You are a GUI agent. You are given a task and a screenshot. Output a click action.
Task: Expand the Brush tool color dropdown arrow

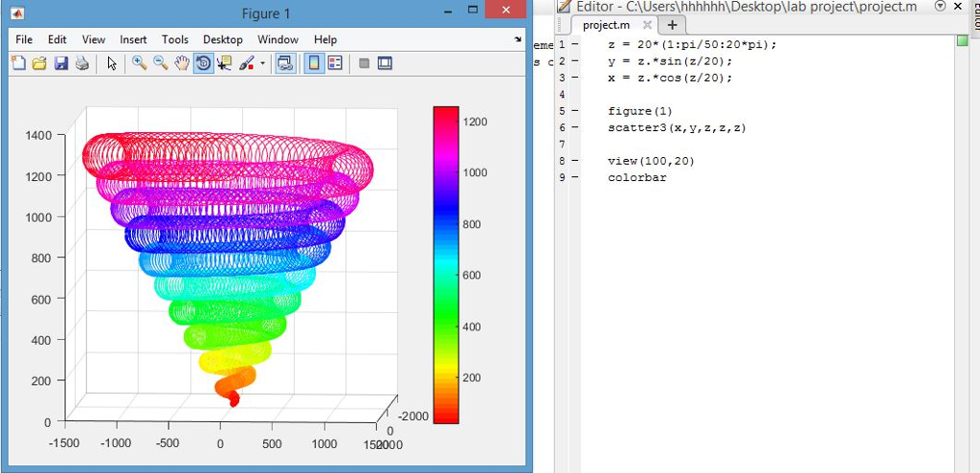(262, 64)
